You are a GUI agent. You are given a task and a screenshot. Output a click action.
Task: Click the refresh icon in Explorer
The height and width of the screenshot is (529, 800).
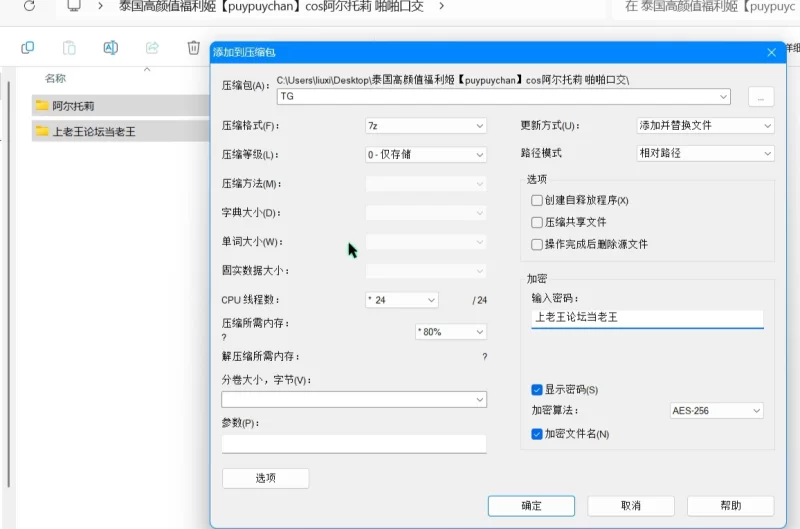point(30,6)
